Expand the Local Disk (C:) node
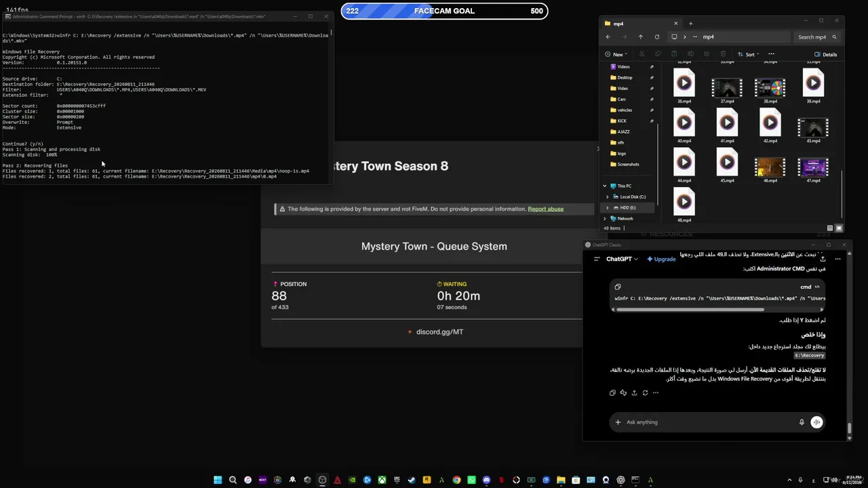The image size is (868, 488). [x=608, y=197]
